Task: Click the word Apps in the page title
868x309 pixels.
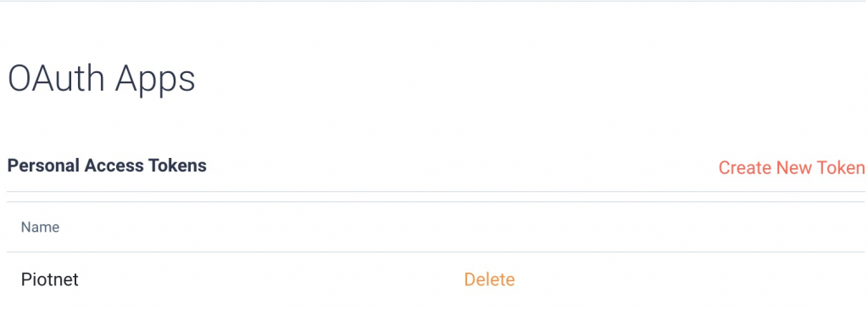Action: tap(156, 81)
